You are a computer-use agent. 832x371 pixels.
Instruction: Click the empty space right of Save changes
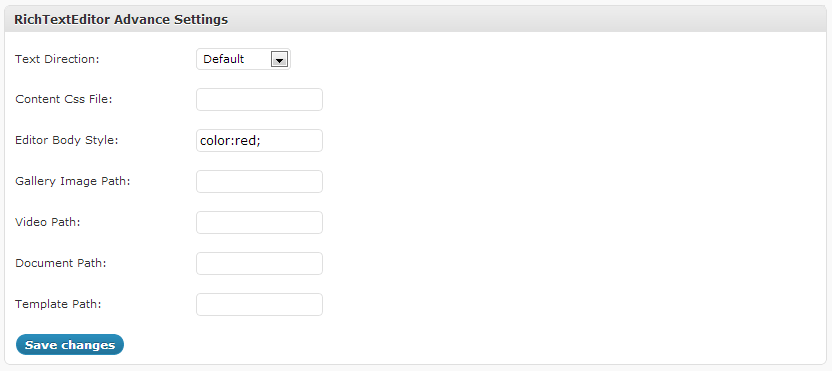[x=472, y=344]
